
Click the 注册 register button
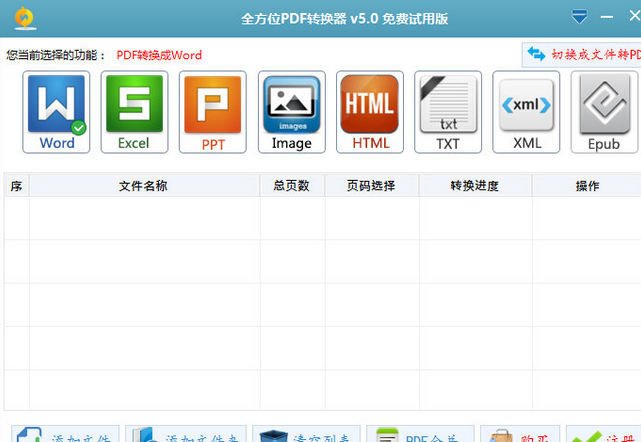[604, 434]
